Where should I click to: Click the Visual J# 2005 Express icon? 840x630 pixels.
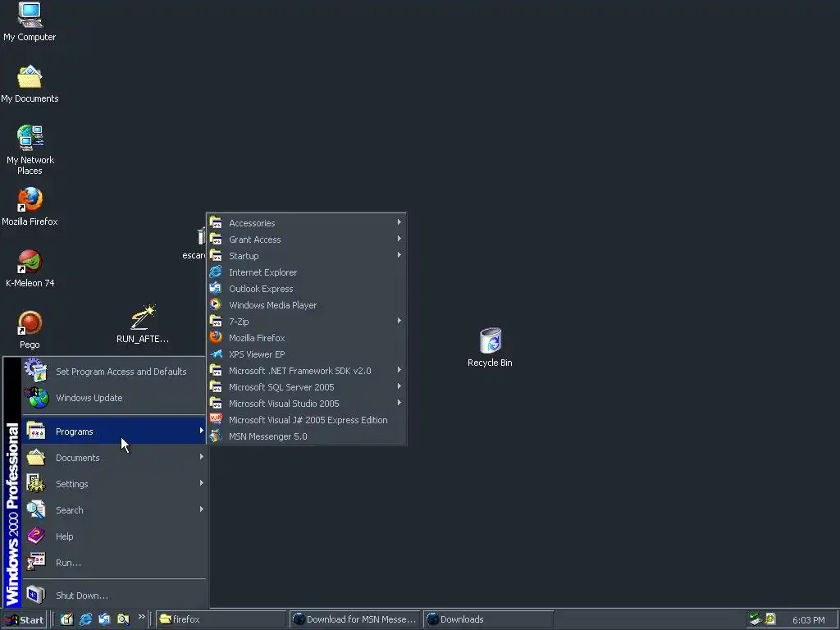[x=216, y=419]
